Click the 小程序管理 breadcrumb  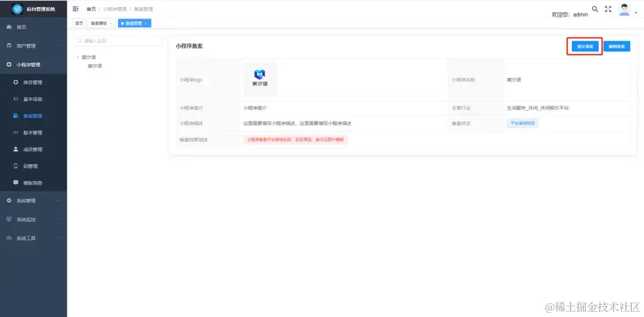115,9
